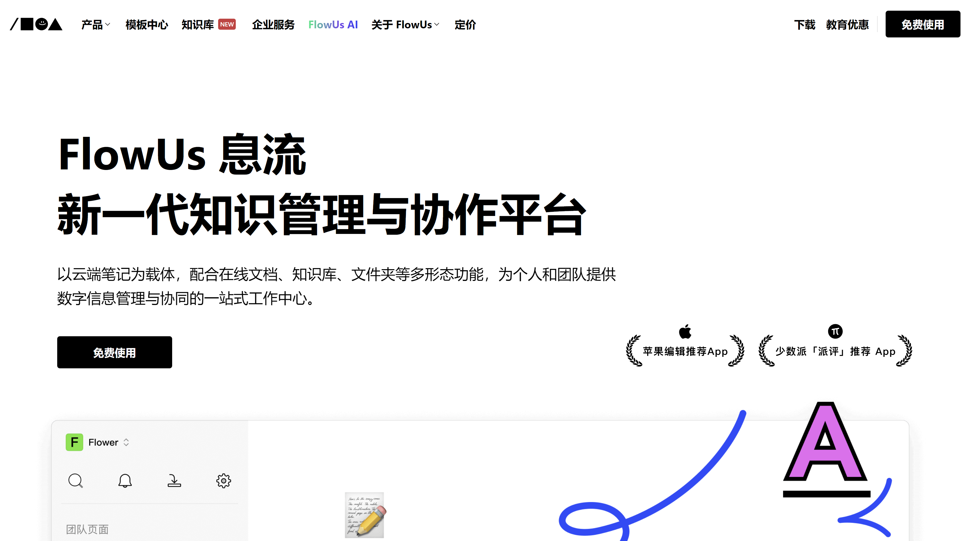Click the 定价 pricing link
This screenshot has width=980, height=541.
[x=465, y=25]
